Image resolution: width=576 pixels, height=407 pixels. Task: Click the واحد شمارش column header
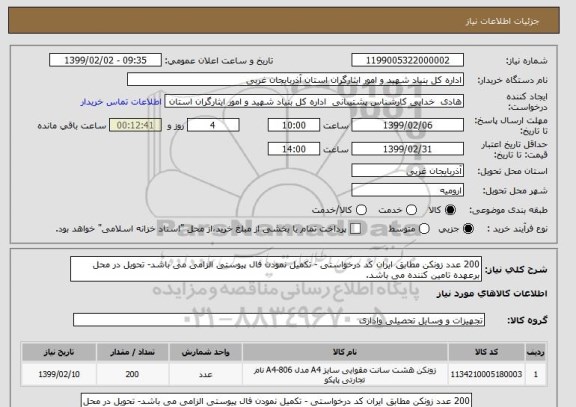205,352
